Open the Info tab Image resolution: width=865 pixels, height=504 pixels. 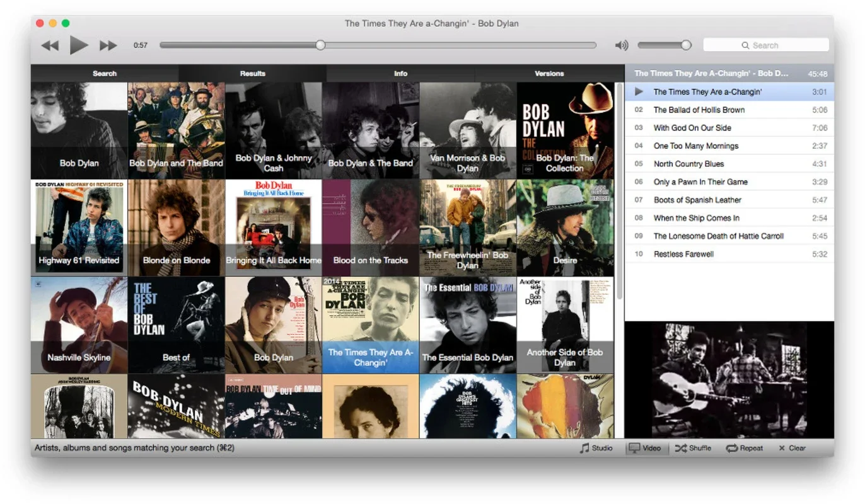point(401,73)
